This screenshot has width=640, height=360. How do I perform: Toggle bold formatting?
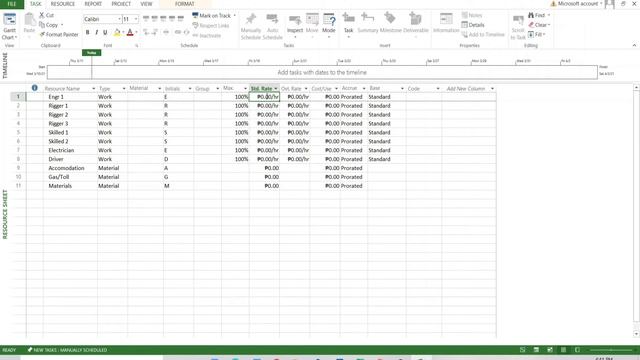(x=87, y=32)
